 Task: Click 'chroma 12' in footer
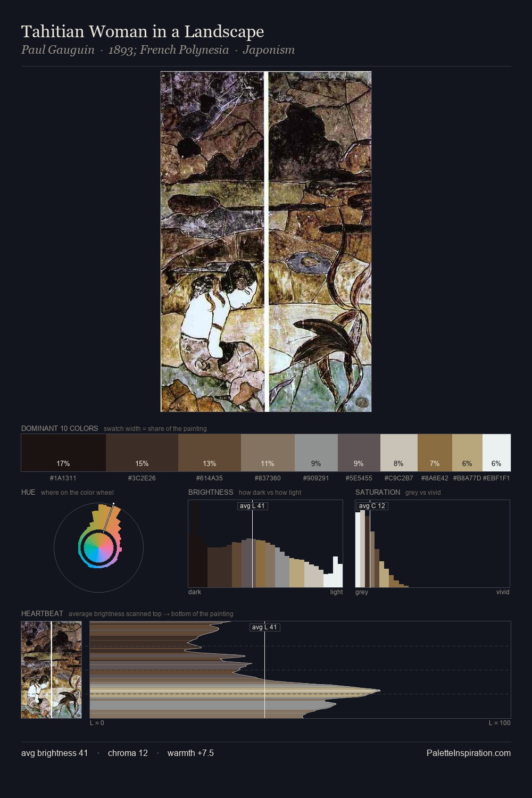128,753
